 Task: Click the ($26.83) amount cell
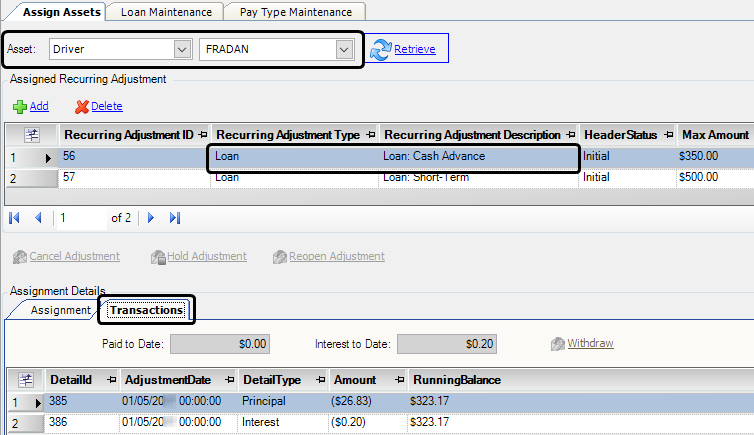click(x=368, y=401)
